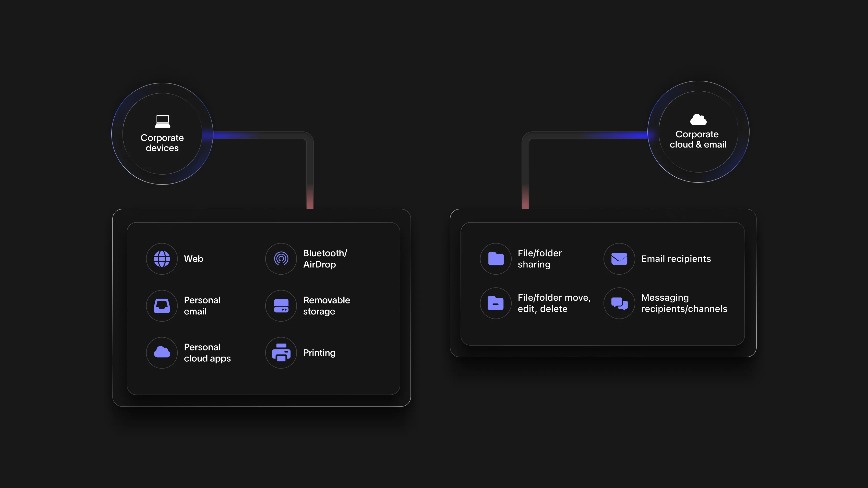Click the laptop icon above Corporate devices
The width and height of the screenshot is (868, 488).
(162, 120)
